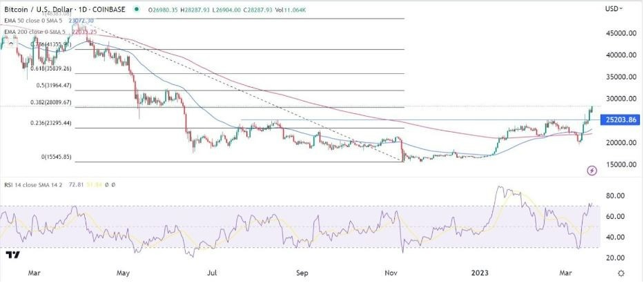Click the 25203.86 price label
The image size is (644, 290).
click(x=620, y=120)
